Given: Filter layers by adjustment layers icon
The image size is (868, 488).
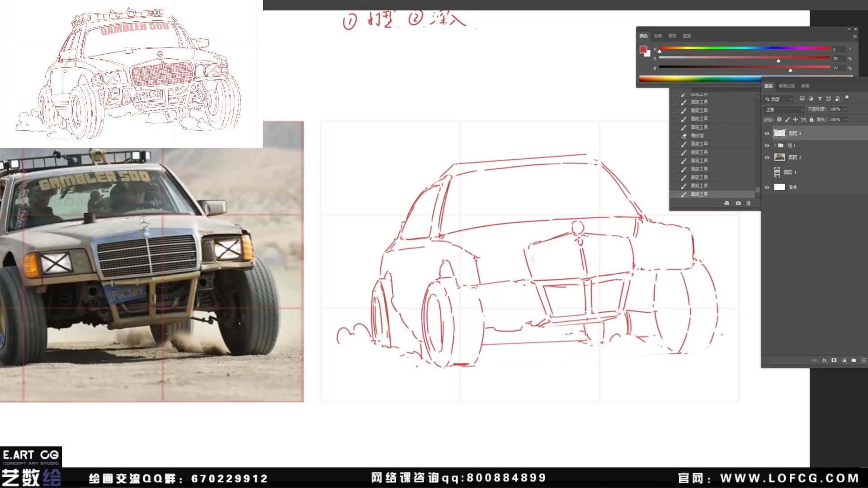Looking at the screenshot, I should [811, 99].
